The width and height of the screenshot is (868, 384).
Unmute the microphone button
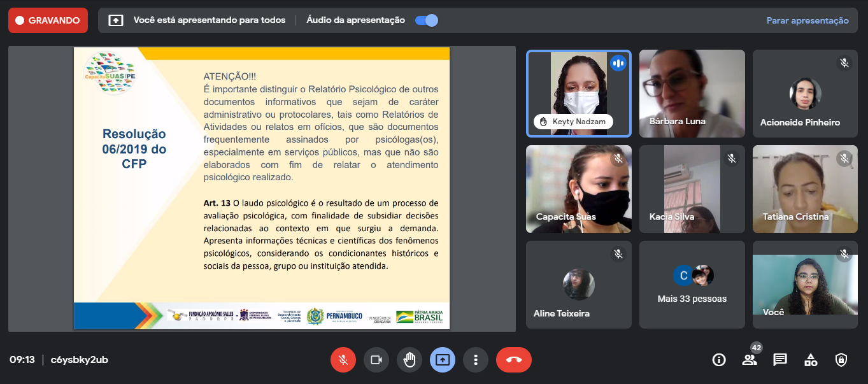(x=343, y=360)
